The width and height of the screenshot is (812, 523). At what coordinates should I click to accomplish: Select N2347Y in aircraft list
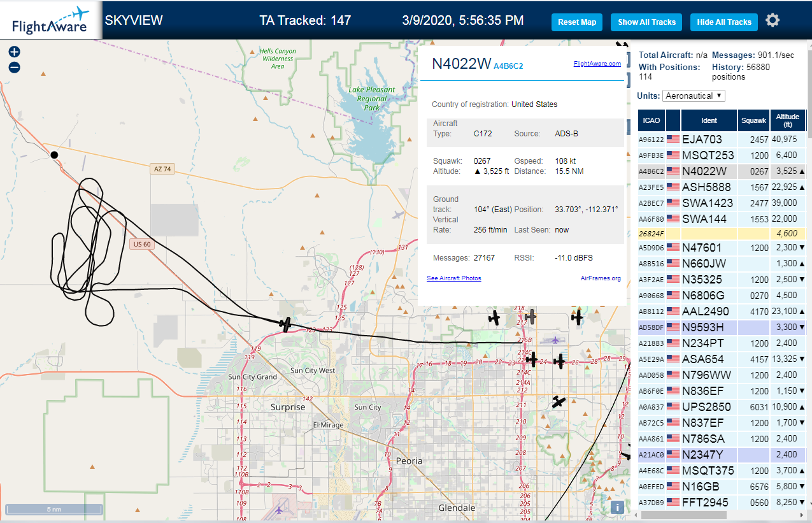(722, 454)
